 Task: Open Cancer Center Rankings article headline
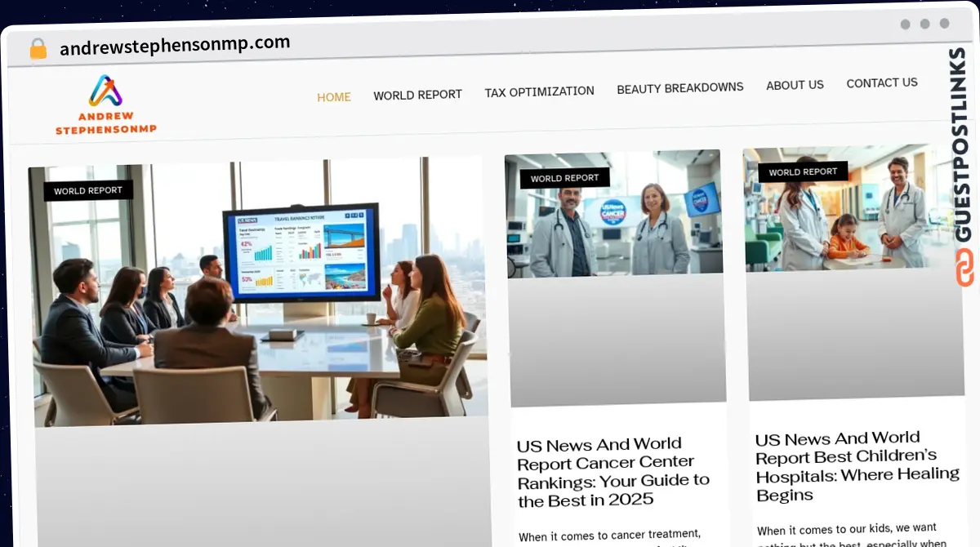tap(612, 472)
